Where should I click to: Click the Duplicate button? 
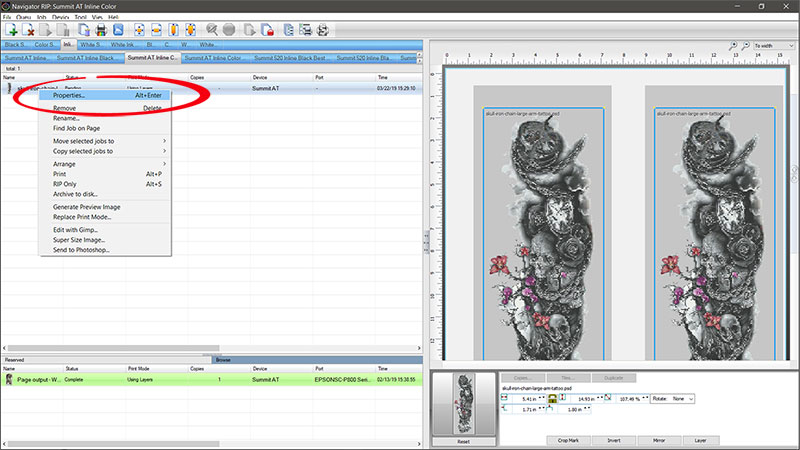tap(614, 378)
